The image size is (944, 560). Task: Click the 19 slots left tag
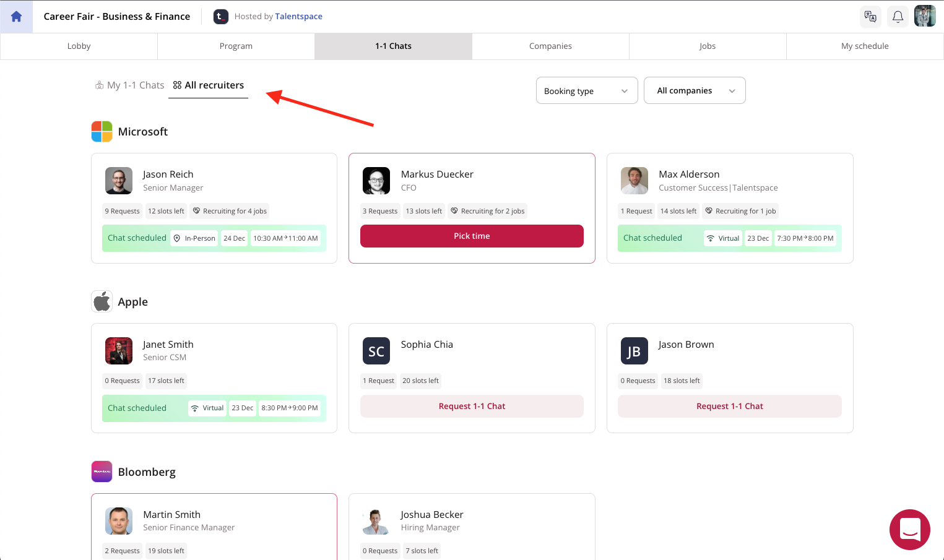[x=166, y=551]
